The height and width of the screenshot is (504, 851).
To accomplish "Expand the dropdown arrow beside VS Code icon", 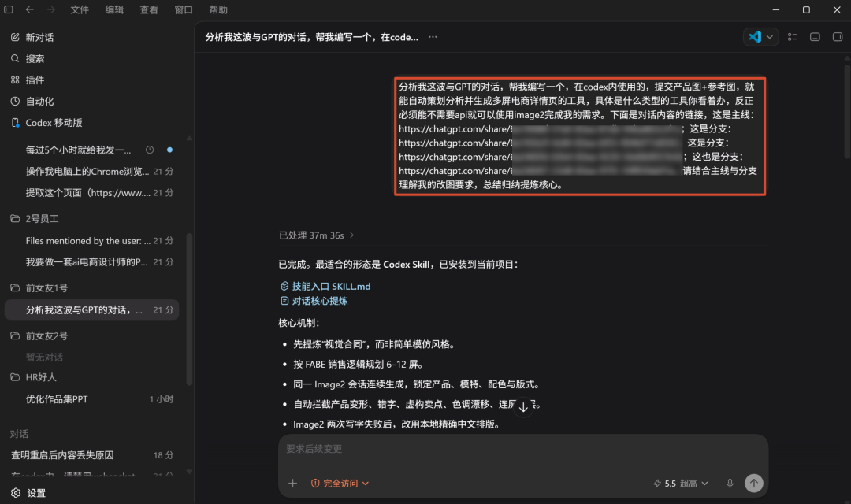I will tap(770, 37).
